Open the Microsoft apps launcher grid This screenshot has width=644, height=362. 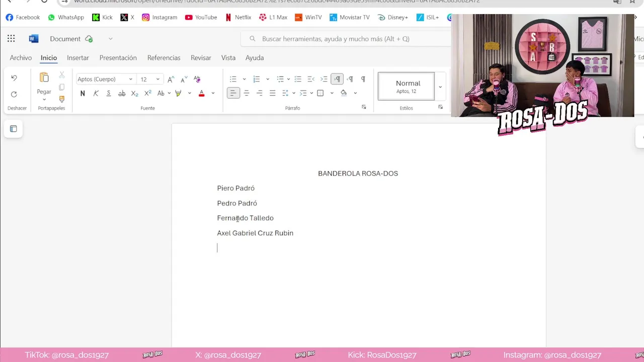click(x=11, y=39)
